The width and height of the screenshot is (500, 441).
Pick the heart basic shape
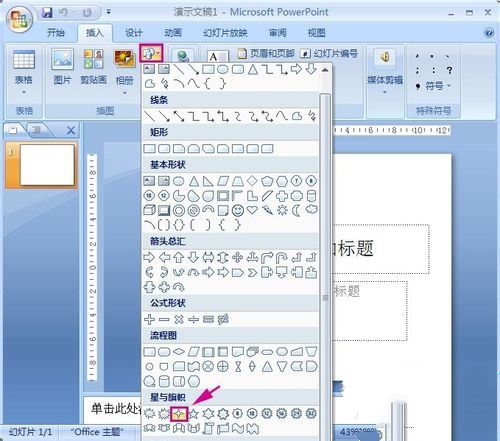(x=252, y=210)
